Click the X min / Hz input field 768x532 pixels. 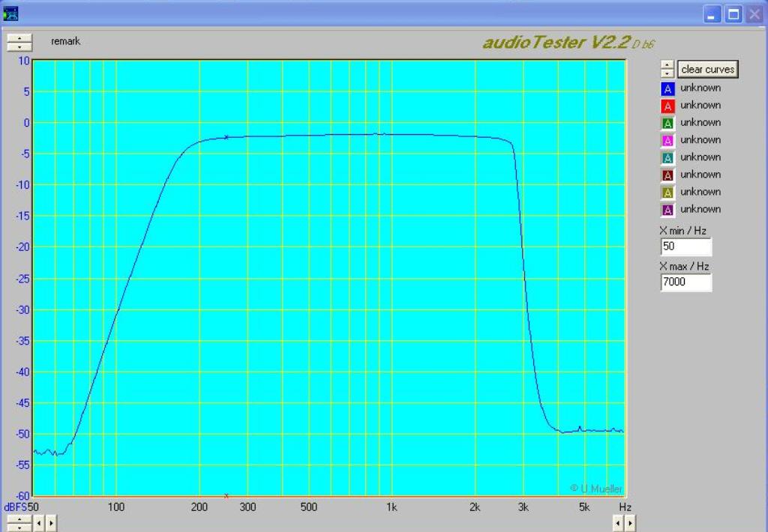(685, 247)
